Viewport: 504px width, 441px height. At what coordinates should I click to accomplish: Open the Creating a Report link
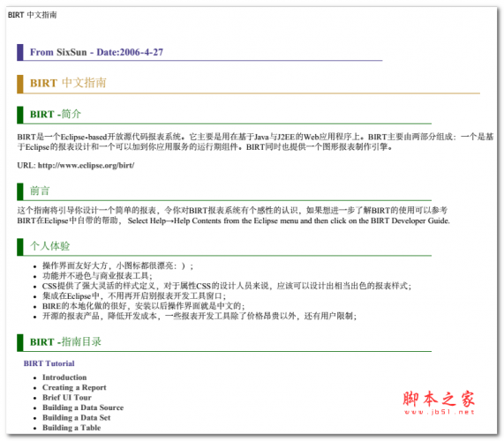tap(74, 387)
